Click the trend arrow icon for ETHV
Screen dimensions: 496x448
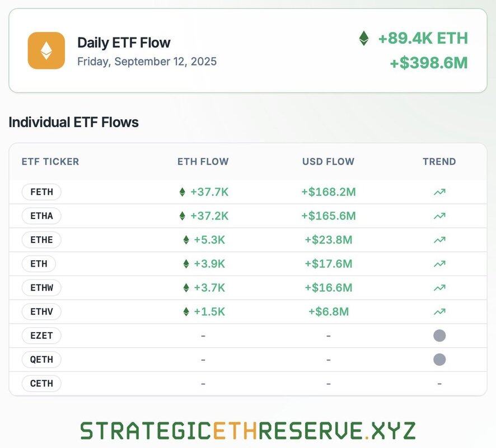click(439, 311)
